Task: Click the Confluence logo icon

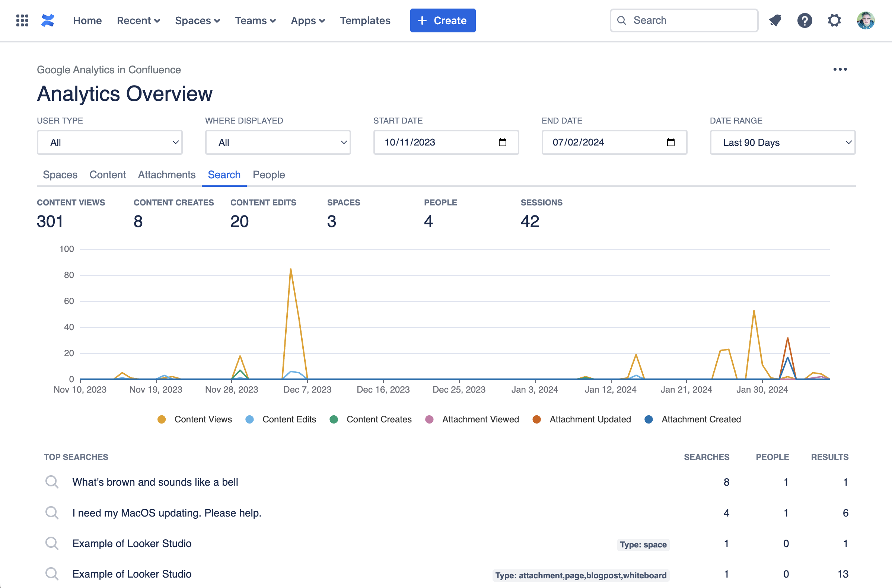Action: (x=48, y=20)
